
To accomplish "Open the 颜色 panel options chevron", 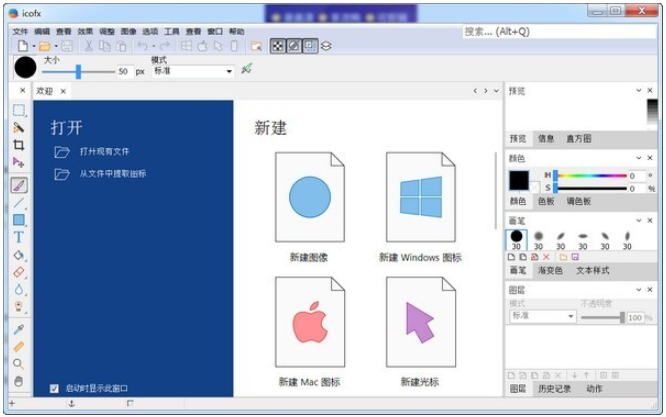I will pyautogui.click(x=638, y=158).
